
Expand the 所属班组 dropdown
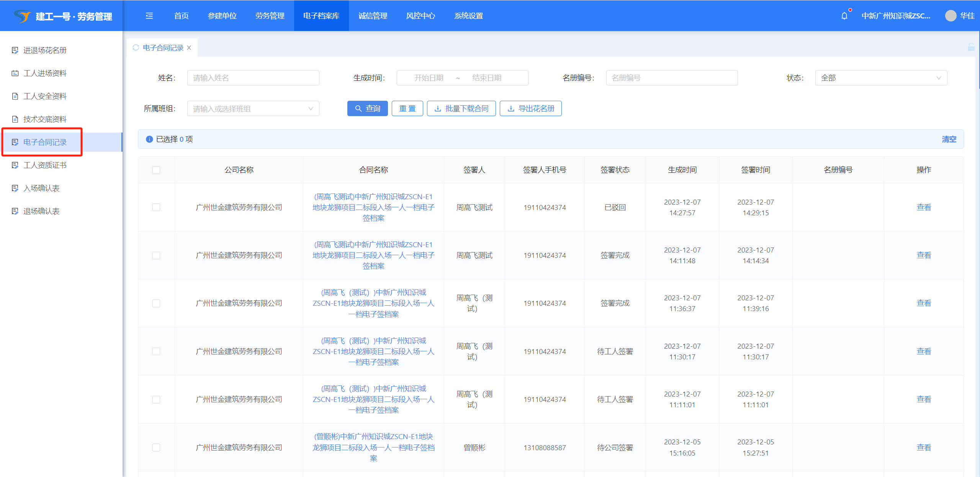(x=253, y=108)
